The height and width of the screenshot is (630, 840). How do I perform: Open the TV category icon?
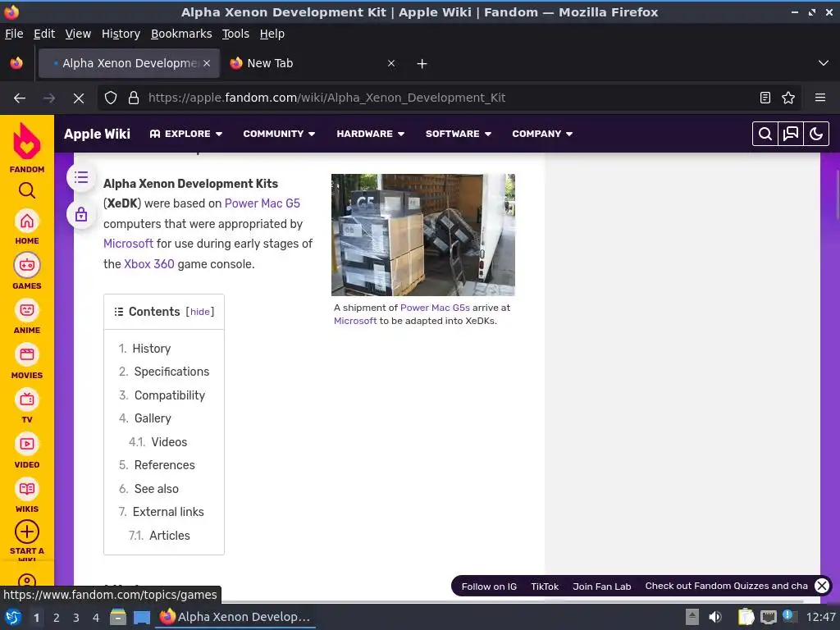(x=27, y=399)
